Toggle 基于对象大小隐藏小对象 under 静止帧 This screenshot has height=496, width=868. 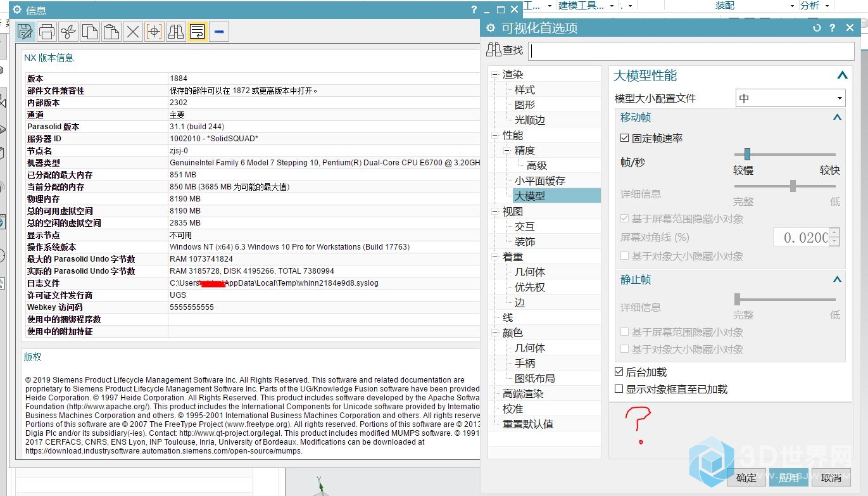click(625, 349)
